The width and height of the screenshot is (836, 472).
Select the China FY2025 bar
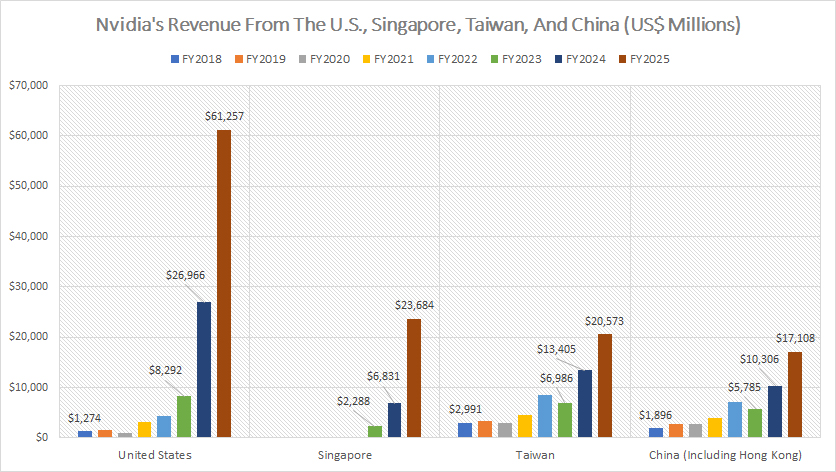click(x=794, y=394)
